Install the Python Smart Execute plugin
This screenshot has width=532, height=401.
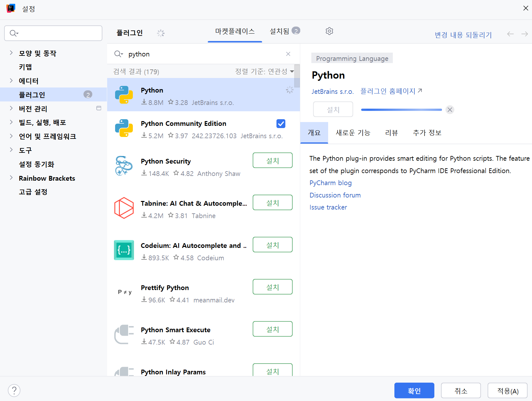(273, 329)
